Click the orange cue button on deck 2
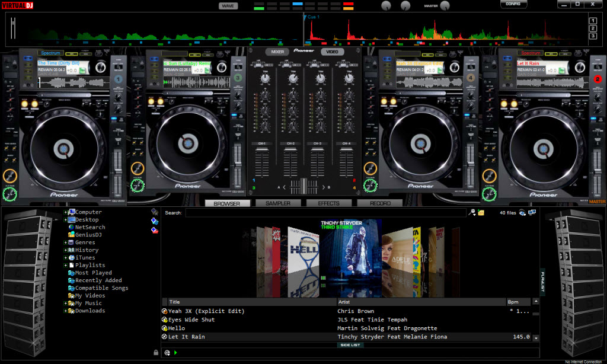This screenshot has width=607, height=364. (x=489, y=176)
